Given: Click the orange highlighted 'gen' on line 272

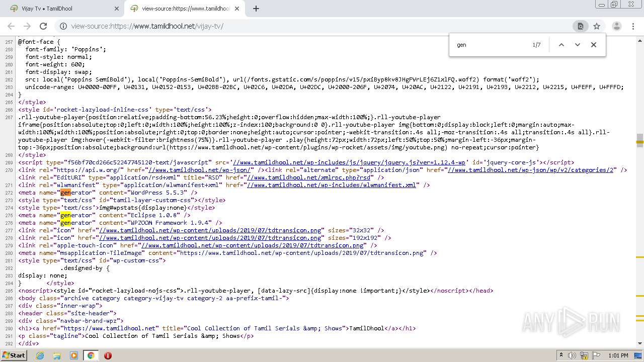Looking at the screenshot, I should [65, 193].
